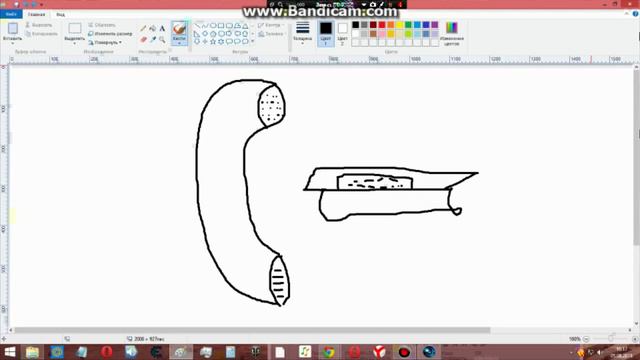Select Color 2 (Цвет 2) box

(342, 33)
